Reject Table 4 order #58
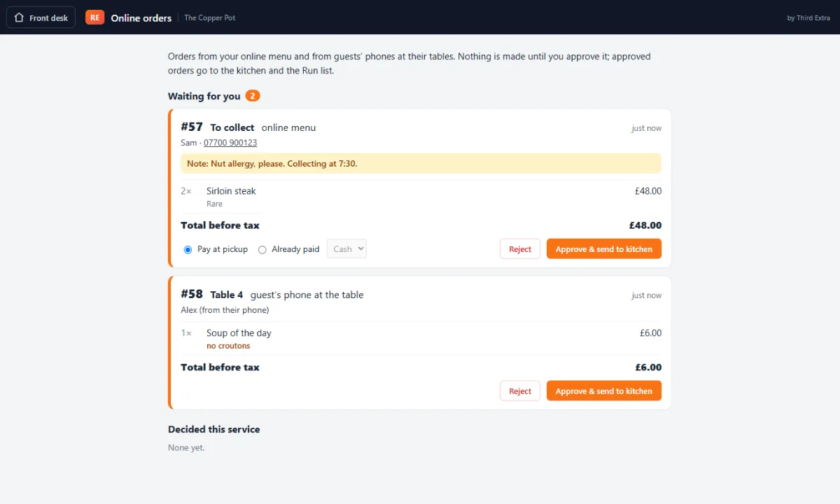840x504 pixels. pyautogui.click(x=520, y=391)
